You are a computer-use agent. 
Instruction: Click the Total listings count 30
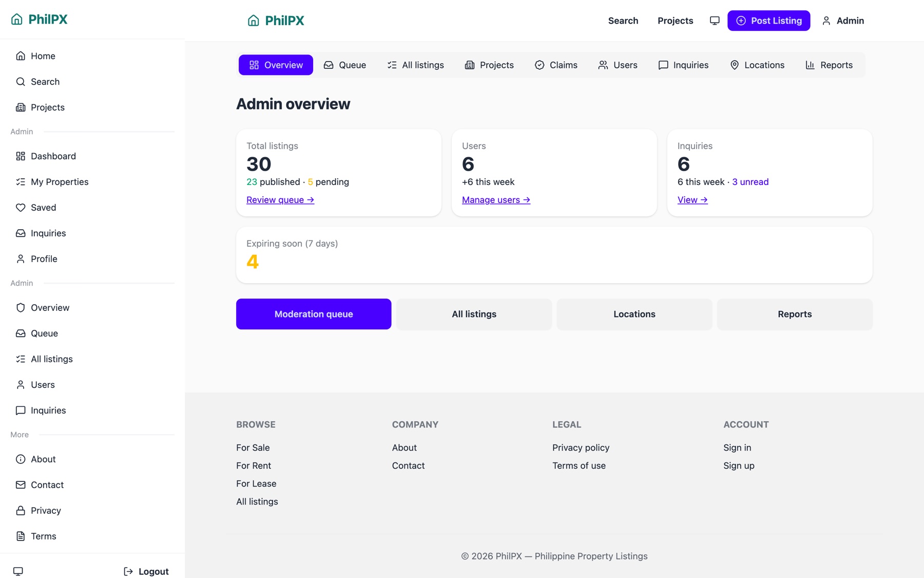259,164
